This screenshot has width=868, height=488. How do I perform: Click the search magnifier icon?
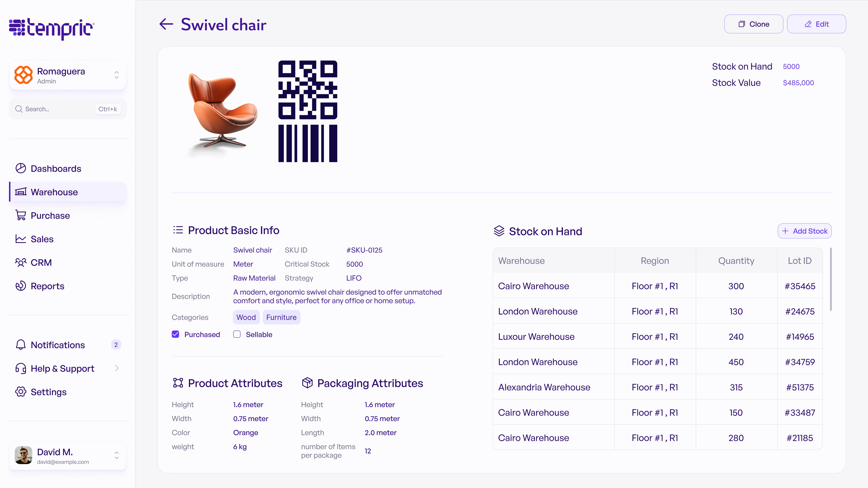[19, 109]
